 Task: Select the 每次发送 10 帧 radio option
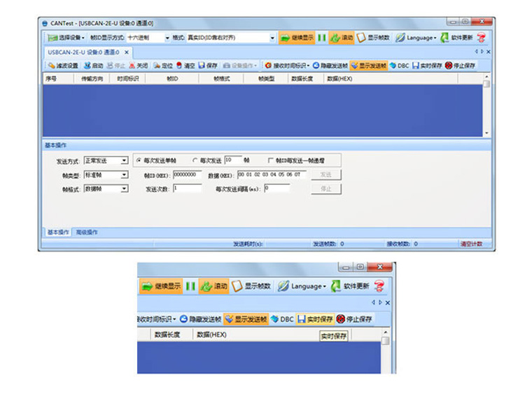[195, 160]
